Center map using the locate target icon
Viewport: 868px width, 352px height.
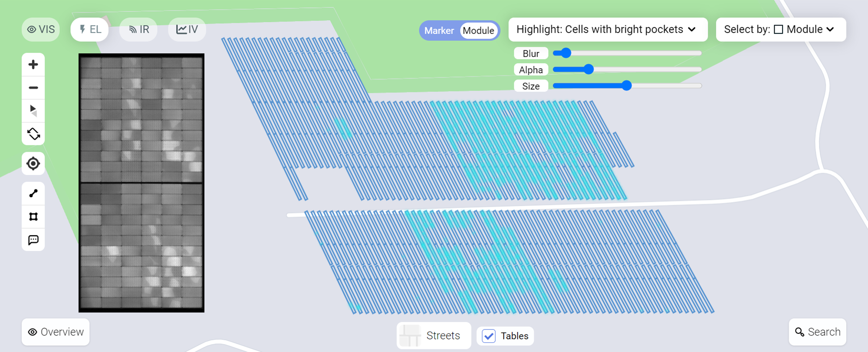coord(33,164)
